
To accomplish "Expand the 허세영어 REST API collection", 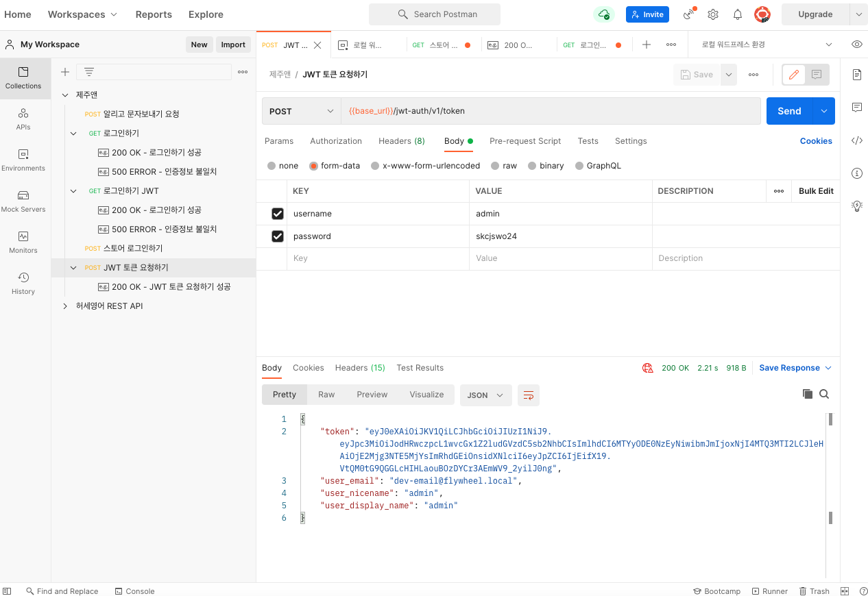I will (65, 306).
